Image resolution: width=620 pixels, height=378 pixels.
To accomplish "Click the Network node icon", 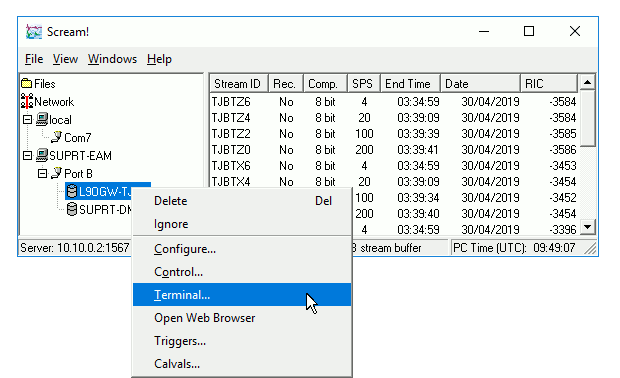I will click(27, 101).
